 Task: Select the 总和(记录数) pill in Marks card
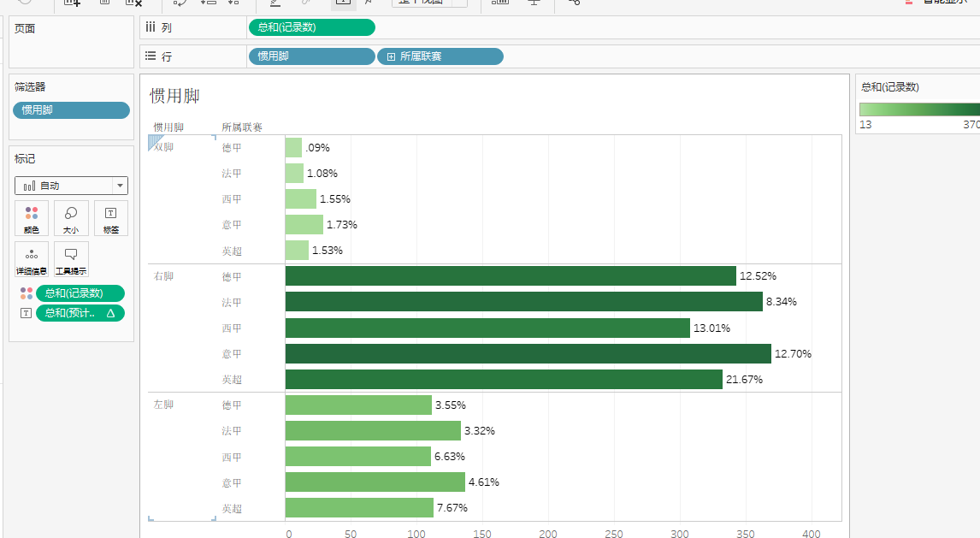click(80, 293)
